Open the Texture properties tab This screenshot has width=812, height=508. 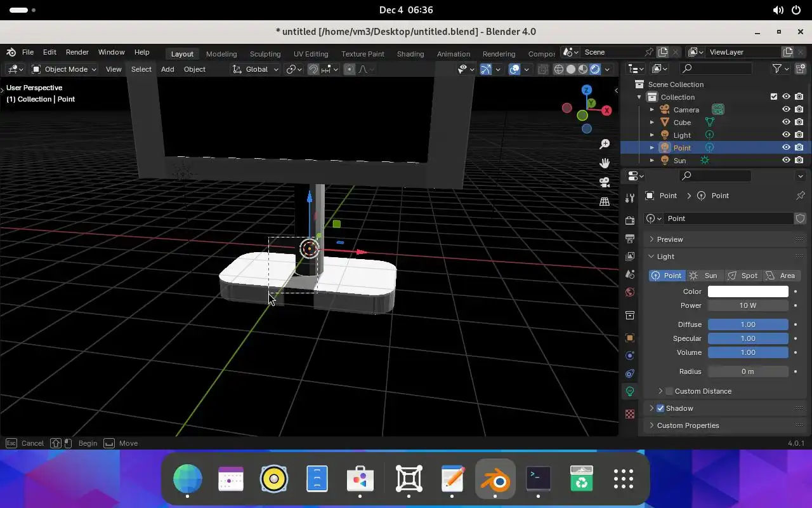630,414
